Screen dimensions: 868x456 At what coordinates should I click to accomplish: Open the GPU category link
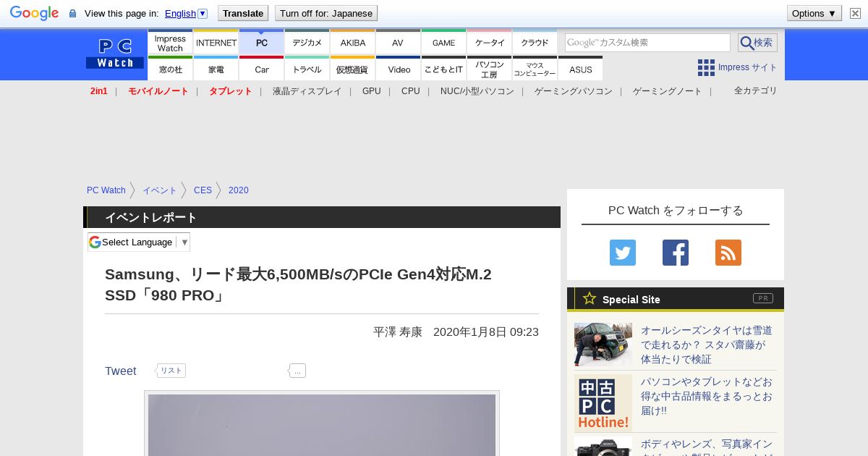[372, 91]
